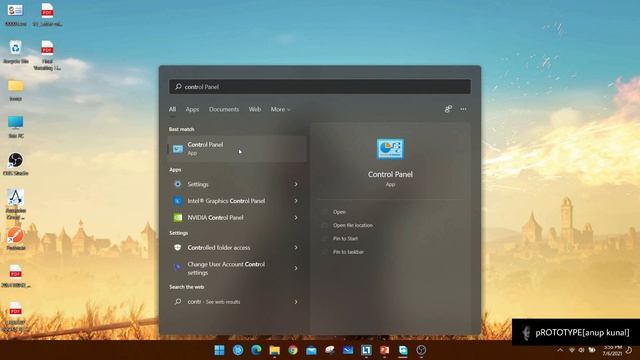Image resolution: width=640 pixels, height=360 pixels.
Task: Open the Windows Start button on taskbar
Action: coord(219,350)
